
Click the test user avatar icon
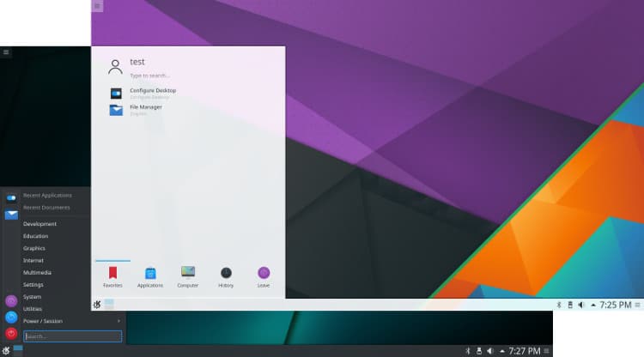(x=115, y=66)
